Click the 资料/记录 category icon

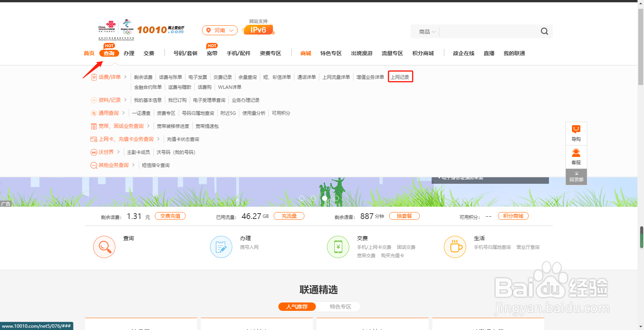point(94,100)
